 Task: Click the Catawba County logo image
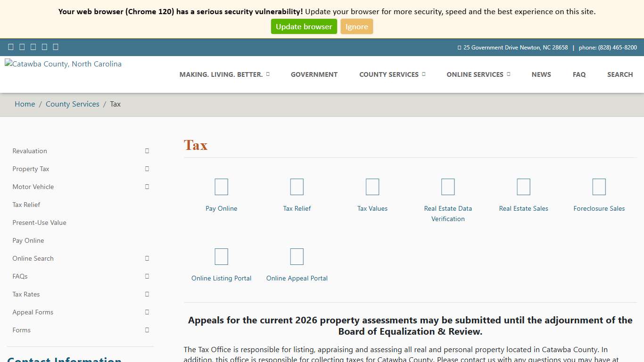[63, 64]
